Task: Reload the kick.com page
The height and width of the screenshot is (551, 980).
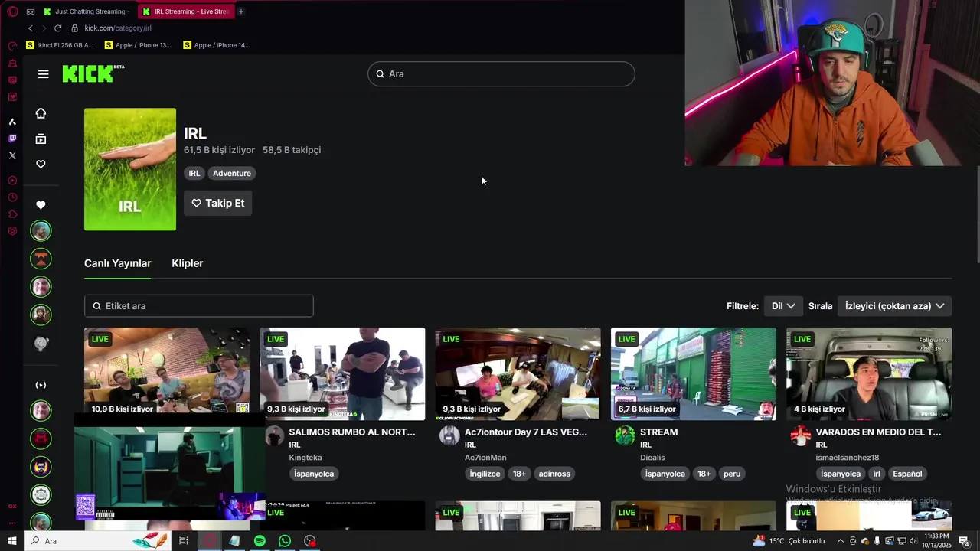Action: coord(57,28)
